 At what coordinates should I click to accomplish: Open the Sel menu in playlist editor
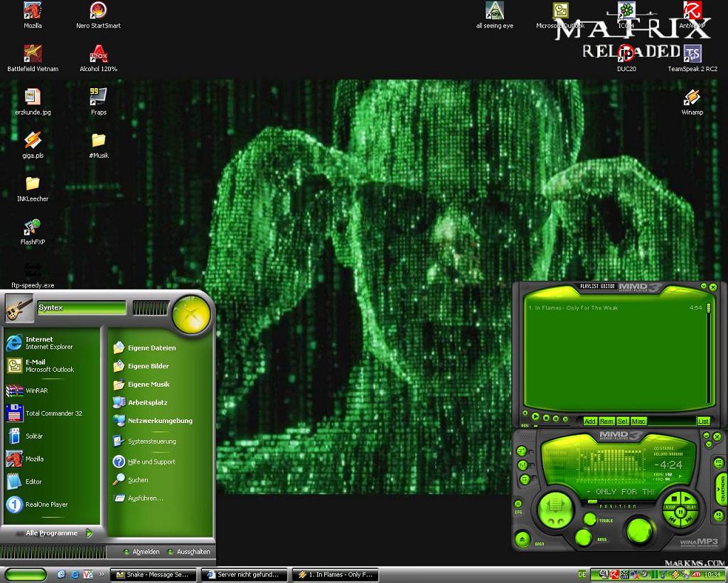623,421
